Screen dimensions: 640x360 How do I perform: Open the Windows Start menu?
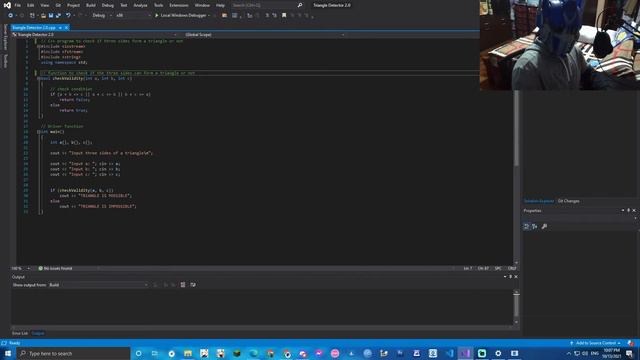8,353
